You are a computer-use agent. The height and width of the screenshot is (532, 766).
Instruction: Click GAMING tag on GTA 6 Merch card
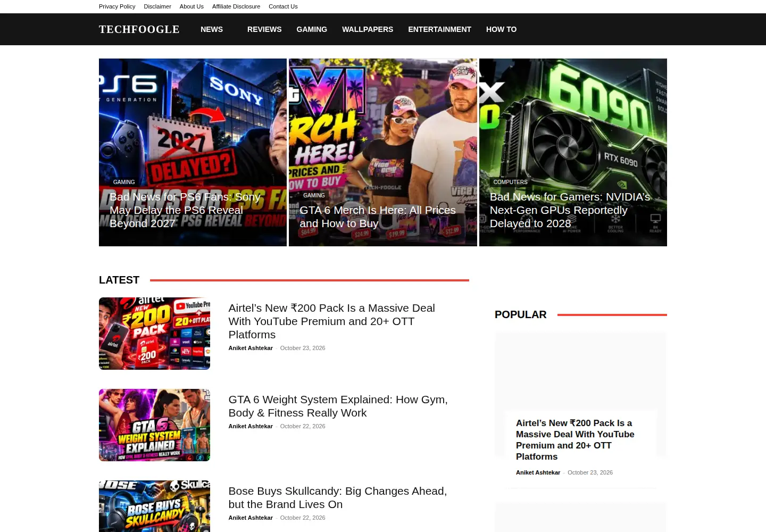coord(314,195)
